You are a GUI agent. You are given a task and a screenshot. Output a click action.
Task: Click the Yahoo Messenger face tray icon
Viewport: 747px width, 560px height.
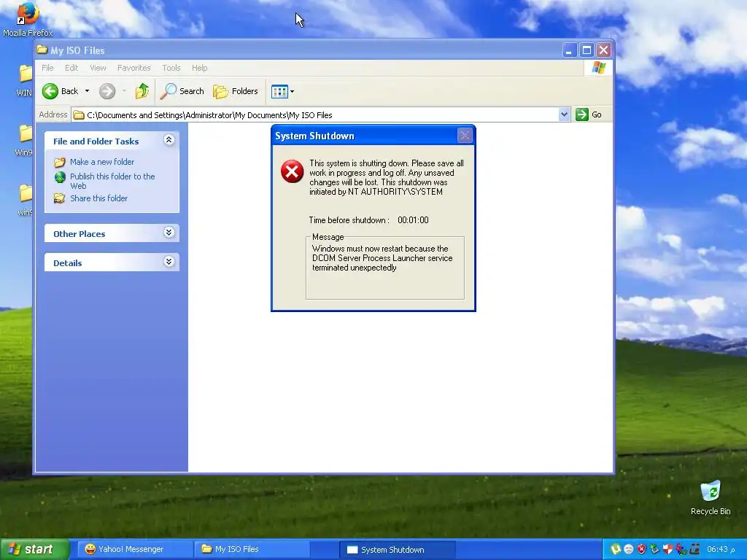pyautogui.click(x=628, y=550)
